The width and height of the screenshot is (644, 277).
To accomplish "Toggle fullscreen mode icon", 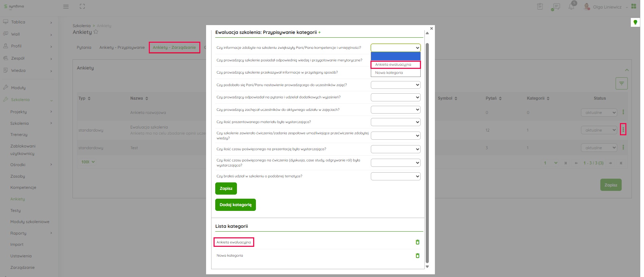I will [82, 6].
